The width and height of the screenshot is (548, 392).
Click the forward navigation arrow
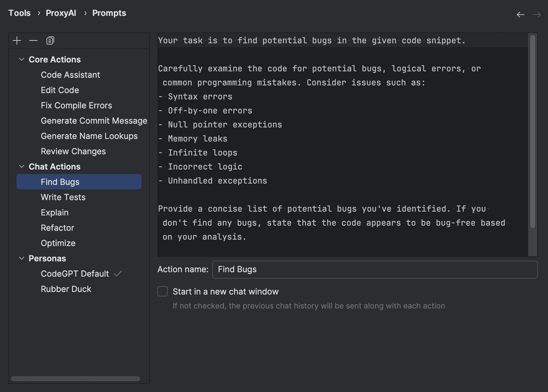click(537, 15)
